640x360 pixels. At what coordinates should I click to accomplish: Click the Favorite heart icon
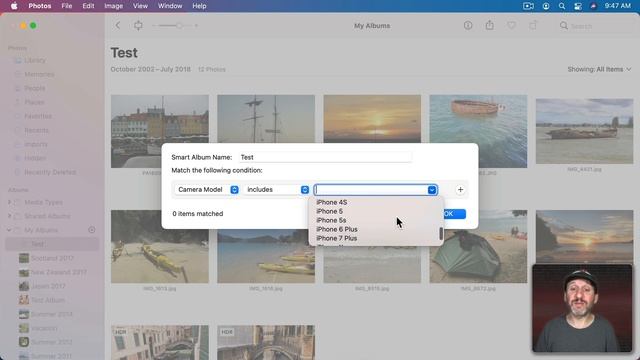[x=511, y=25]
